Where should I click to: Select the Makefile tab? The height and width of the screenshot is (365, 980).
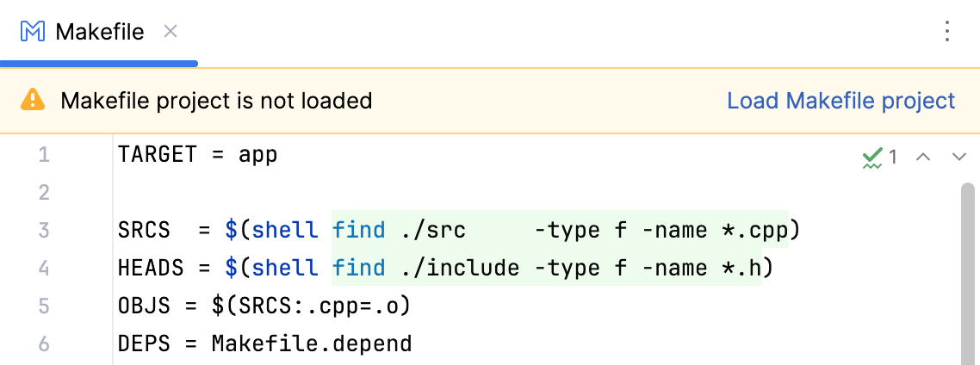coord(99,32)
